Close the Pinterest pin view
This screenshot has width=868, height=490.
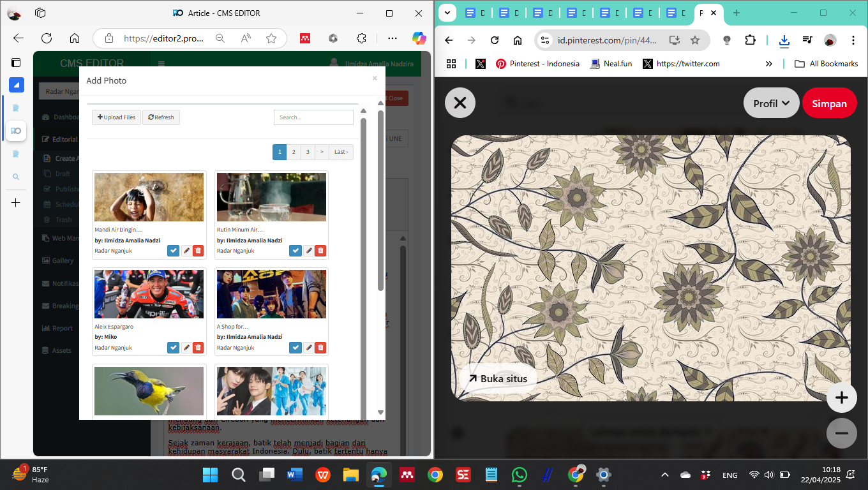pyautogui.click(x=460, y=103)
